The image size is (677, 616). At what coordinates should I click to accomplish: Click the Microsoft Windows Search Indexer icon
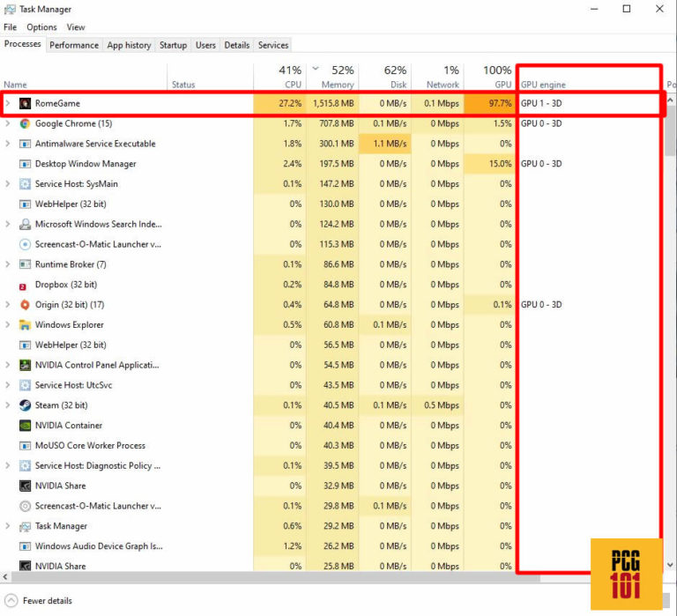25,224
